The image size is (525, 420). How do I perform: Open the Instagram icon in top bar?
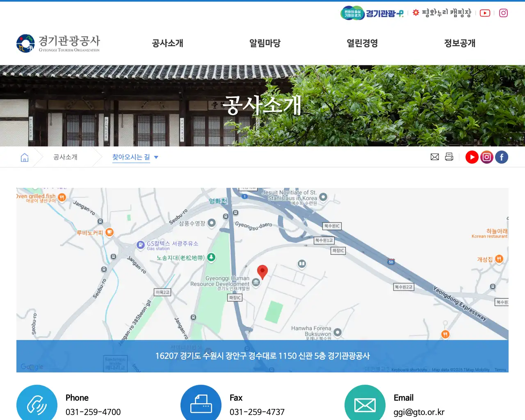pos(503,13)
